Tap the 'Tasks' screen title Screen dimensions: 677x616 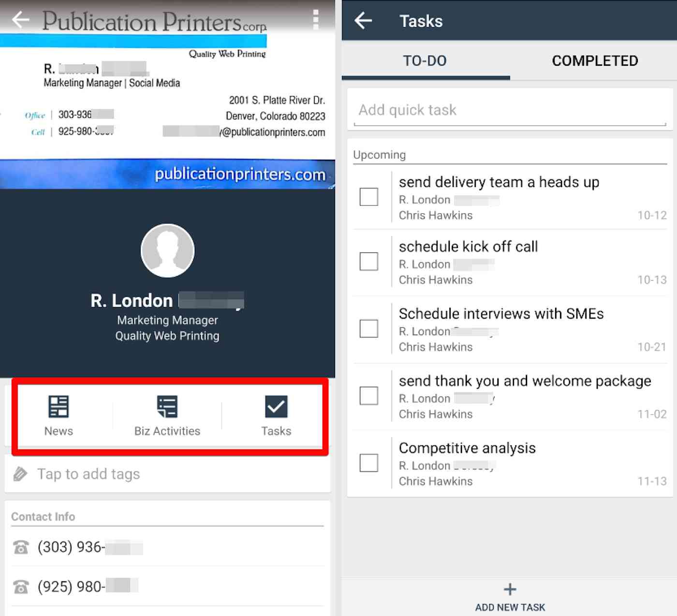[421, 21]
